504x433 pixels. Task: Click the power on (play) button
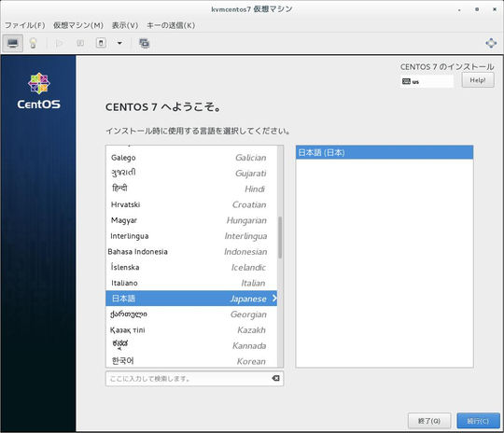(59, 43)
